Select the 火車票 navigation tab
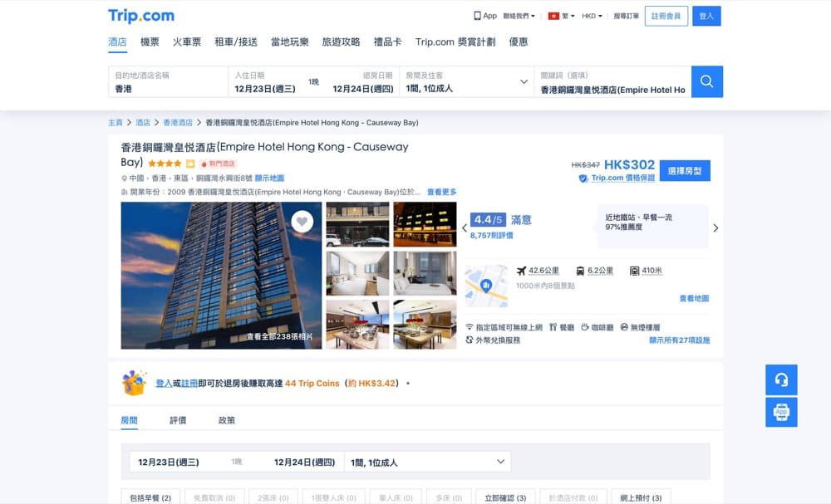831x504 pixels. [x=186, y=42]
